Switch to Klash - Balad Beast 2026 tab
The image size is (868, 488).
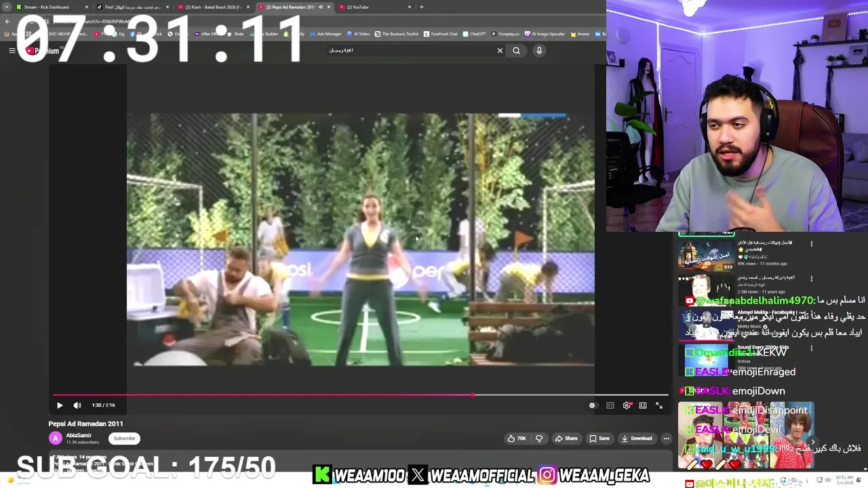pos(214,7)
